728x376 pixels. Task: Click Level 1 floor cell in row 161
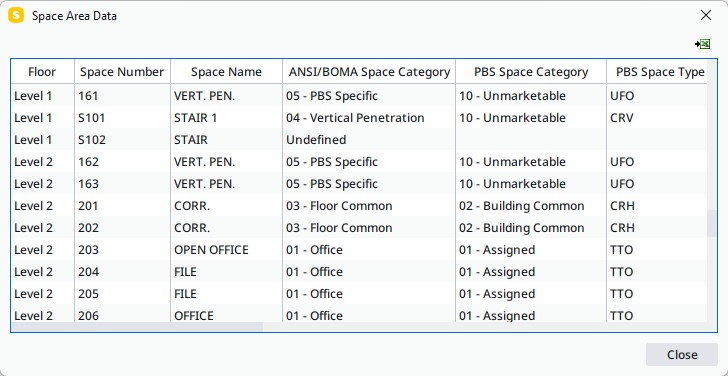[42, 96]
